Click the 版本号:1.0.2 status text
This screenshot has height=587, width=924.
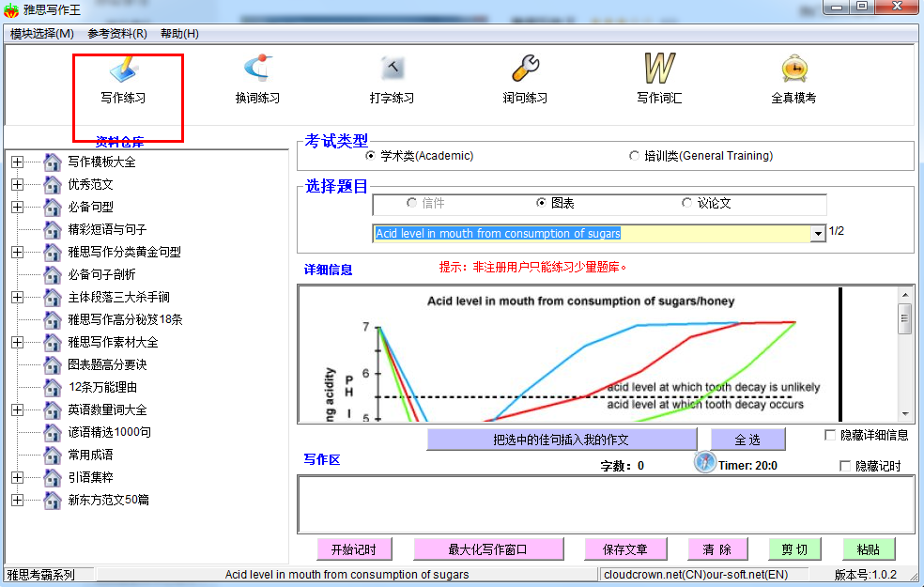tap(866, 575)
